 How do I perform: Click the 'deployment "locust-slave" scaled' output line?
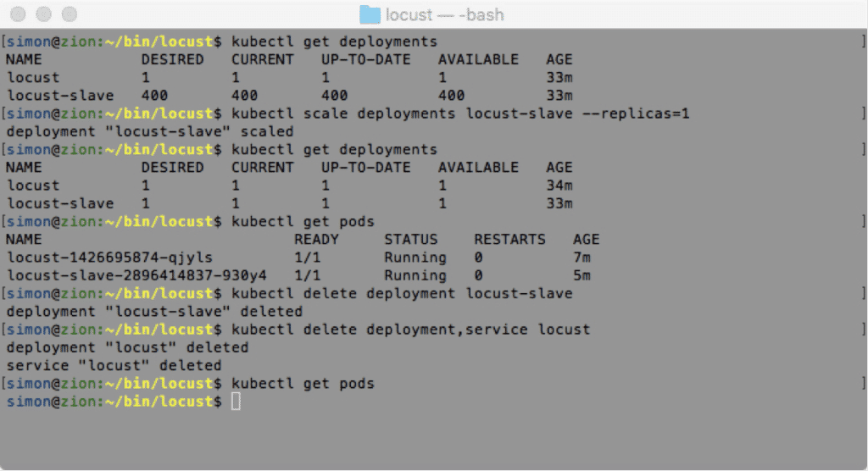click(x=150, y=131)
